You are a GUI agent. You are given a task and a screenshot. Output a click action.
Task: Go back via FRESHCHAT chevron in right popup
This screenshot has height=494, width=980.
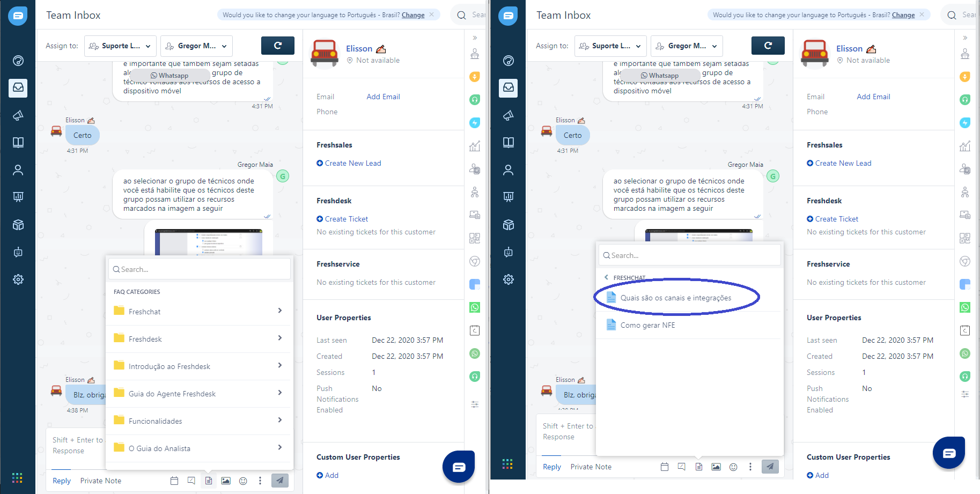(x=607, y=277)
